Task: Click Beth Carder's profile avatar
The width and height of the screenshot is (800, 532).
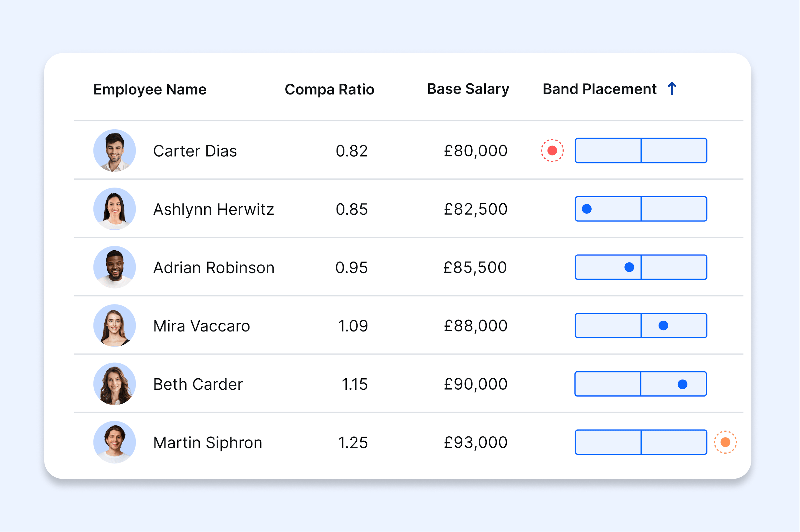Action: point(114,383)
